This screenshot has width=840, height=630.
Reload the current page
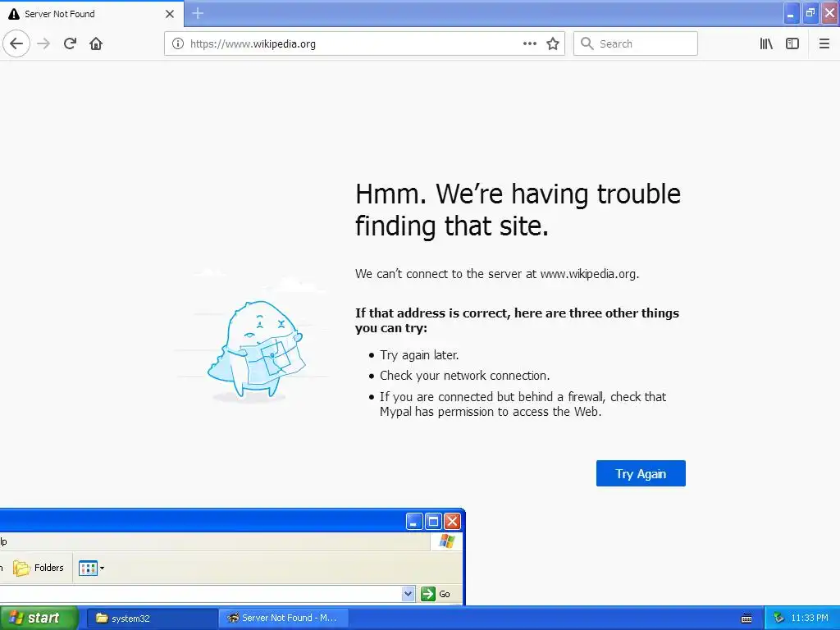coord(70,43)
